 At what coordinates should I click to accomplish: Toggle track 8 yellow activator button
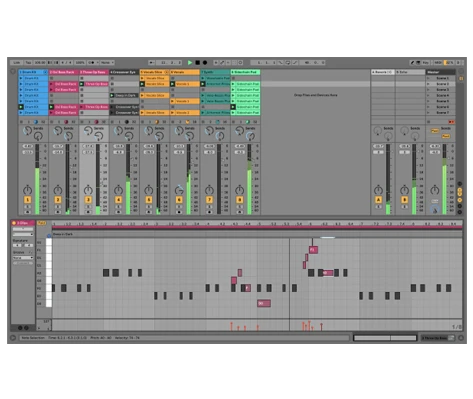click(x=239, y=200)
